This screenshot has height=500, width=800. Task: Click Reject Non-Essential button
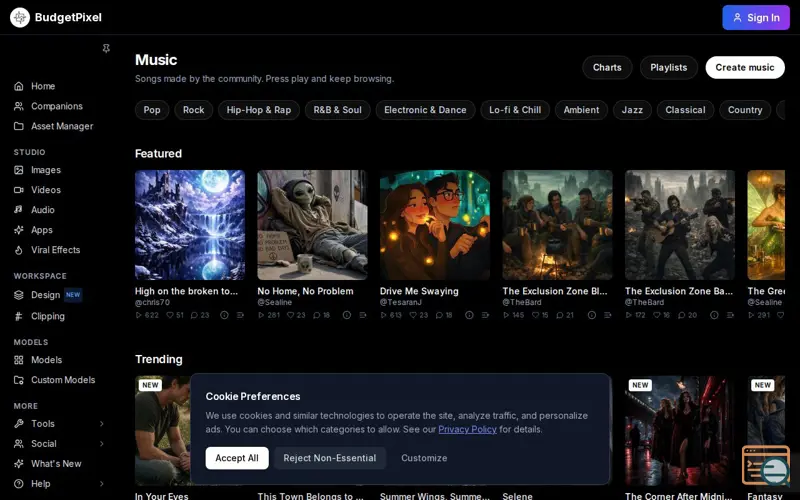(x=330, y=458)
